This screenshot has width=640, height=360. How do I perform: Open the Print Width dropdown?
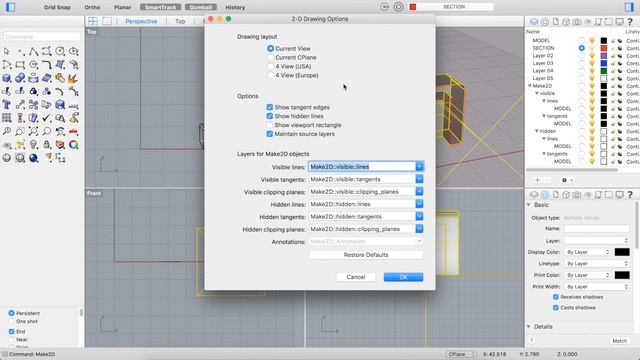click(597, 287)
